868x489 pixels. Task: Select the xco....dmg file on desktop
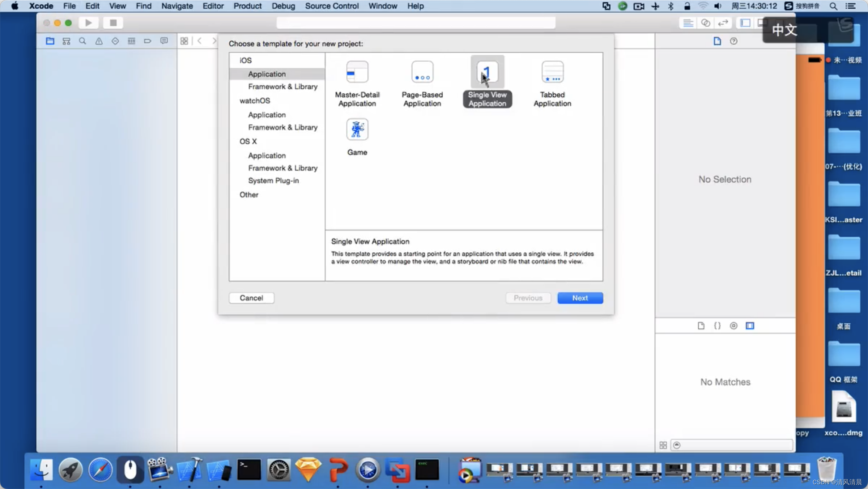pyautogui.click(x=844, y=413)
